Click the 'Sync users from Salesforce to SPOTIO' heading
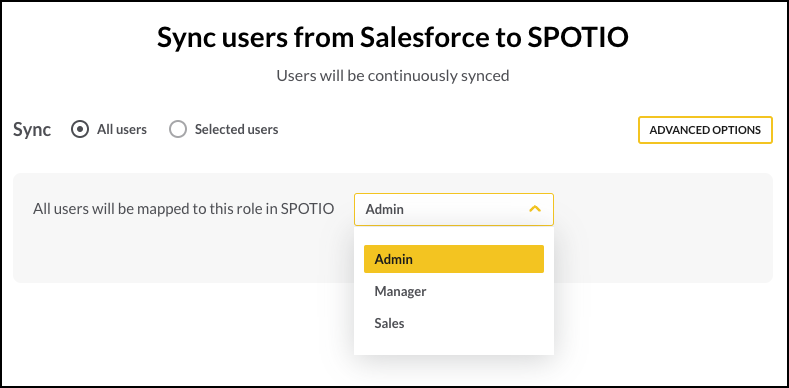789x388 pixels. 392,38
